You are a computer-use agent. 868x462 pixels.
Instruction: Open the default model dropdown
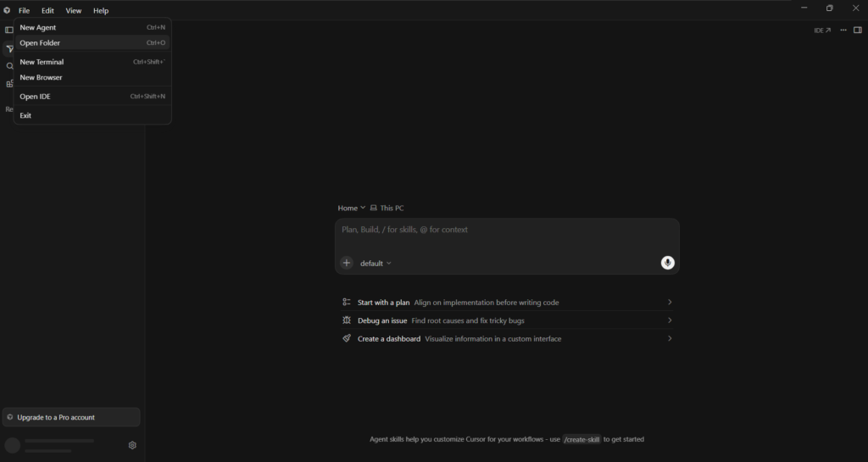click(376, 264)
